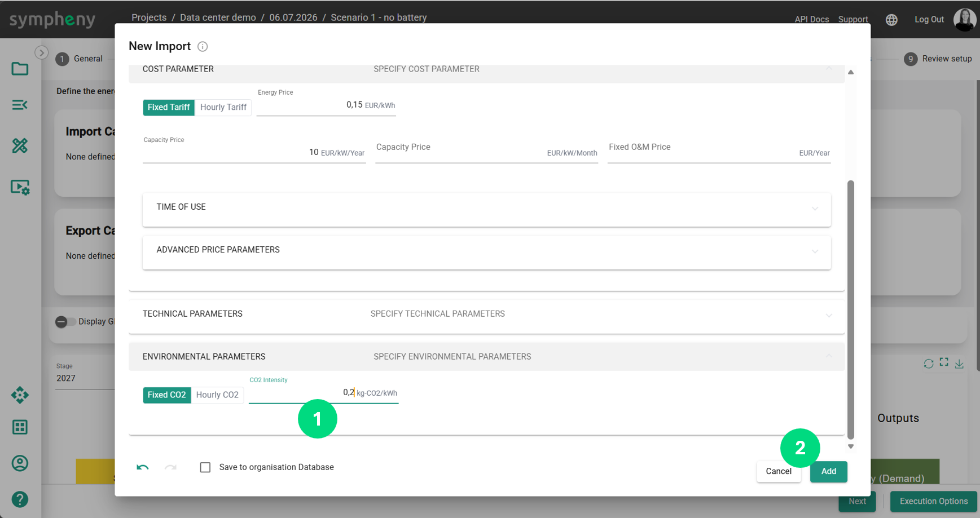This screenshot has width=980, height=518.
Task: Click the info icon beside New Import
Action: [203, 47]
